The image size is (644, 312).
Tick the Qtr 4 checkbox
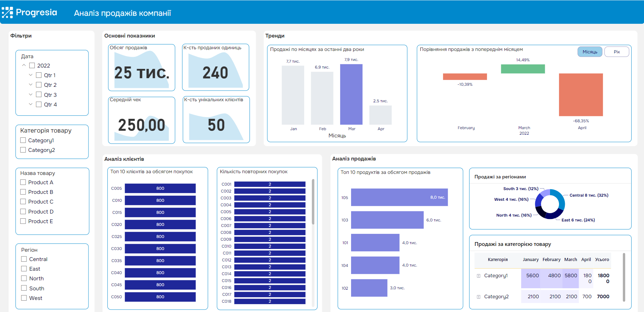[x=39, y=104]
